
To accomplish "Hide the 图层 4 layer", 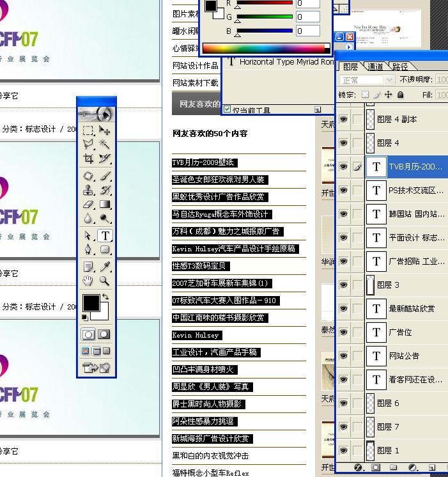I will click(343, 143).
